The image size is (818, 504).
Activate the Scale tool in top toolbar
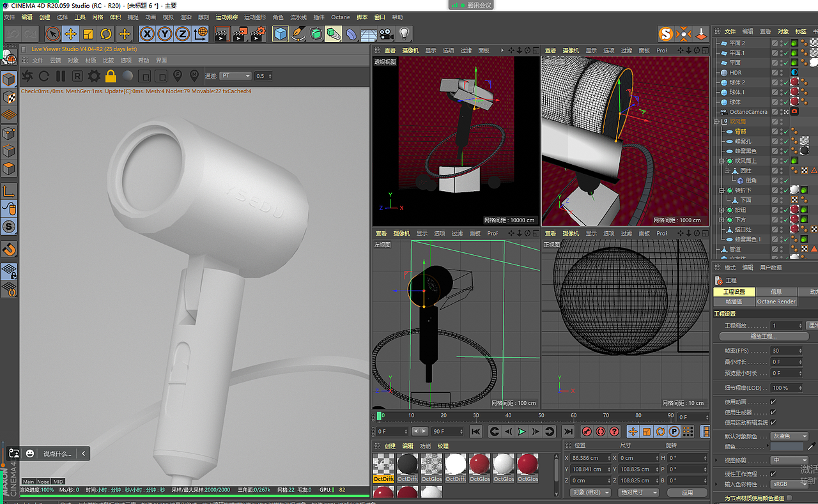(x=89, y=34)
